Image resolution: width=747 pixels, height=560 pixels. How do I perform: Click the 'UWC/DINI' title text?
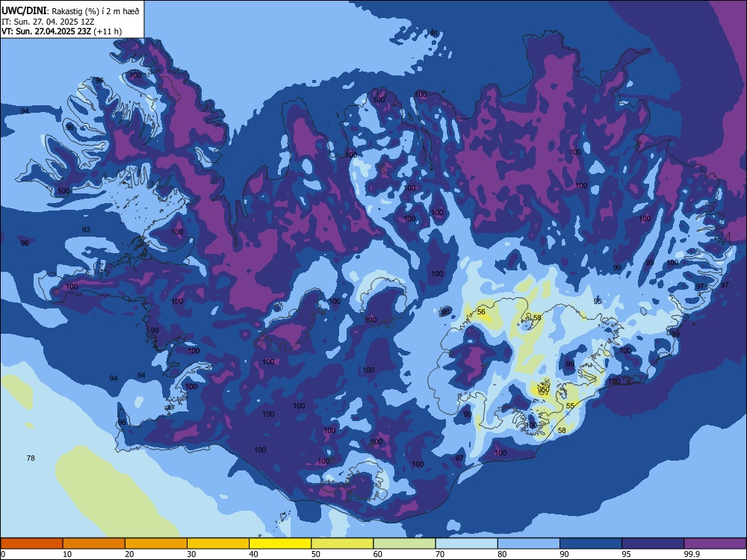[24, 11]
